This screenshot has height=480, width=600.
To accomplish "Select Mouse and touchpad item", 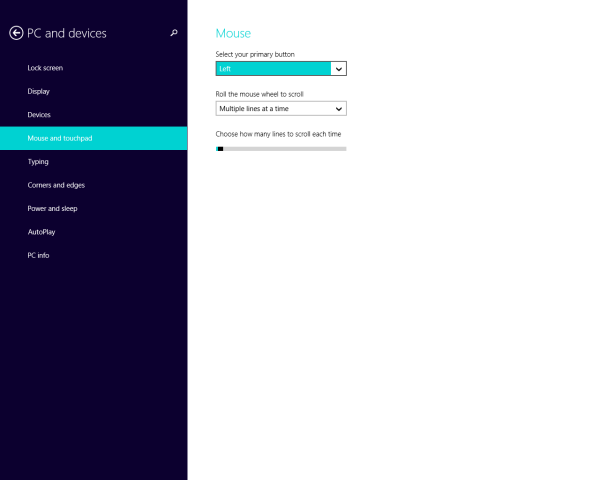I will 93,138.
